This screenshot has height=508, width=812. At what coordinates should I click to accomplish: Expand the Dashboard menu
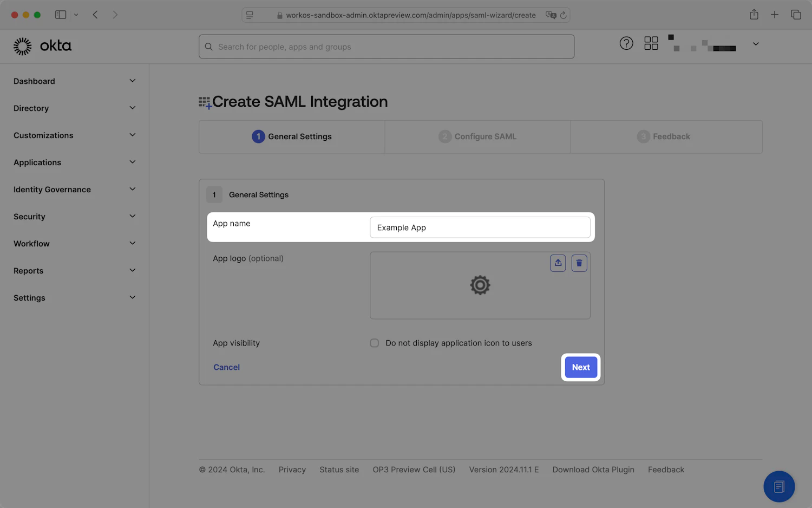click(x=75, y=81)
